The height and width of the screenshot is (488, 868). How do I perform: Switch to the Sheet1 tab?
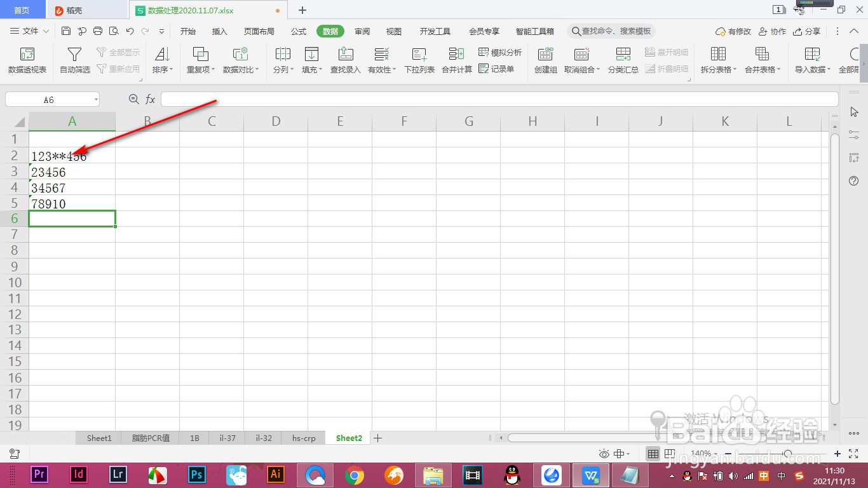(99, 438)
